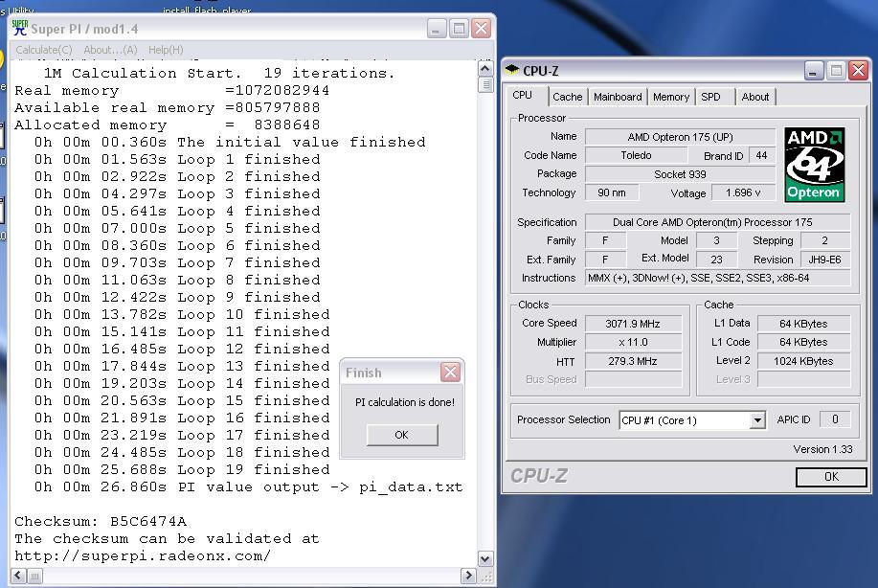Click the AMD 64 Opteron logo
The image size is (878, 588).
point(814,165)
